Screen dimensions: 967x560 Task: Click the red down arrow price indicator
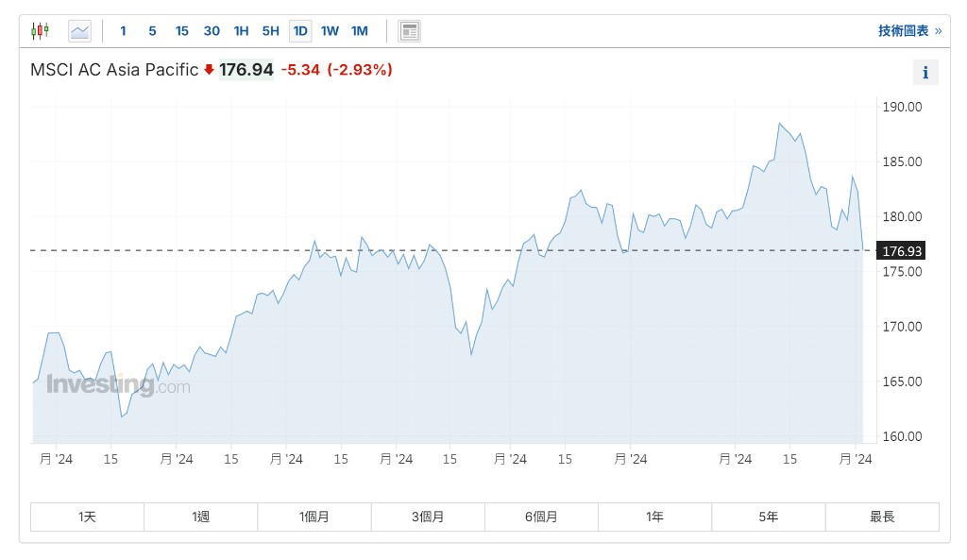point(209,70)
